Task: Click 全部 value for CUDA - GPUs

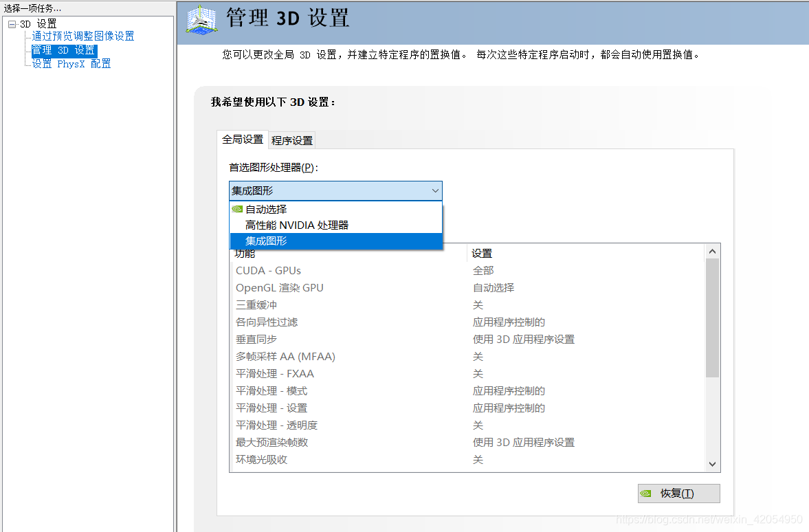Action: (483, 271)
